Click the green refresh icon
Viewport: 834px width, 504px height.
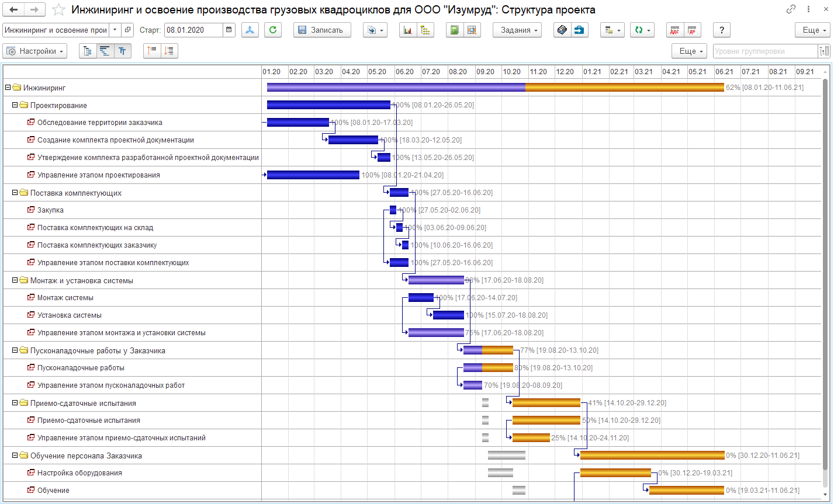(273, 30)
